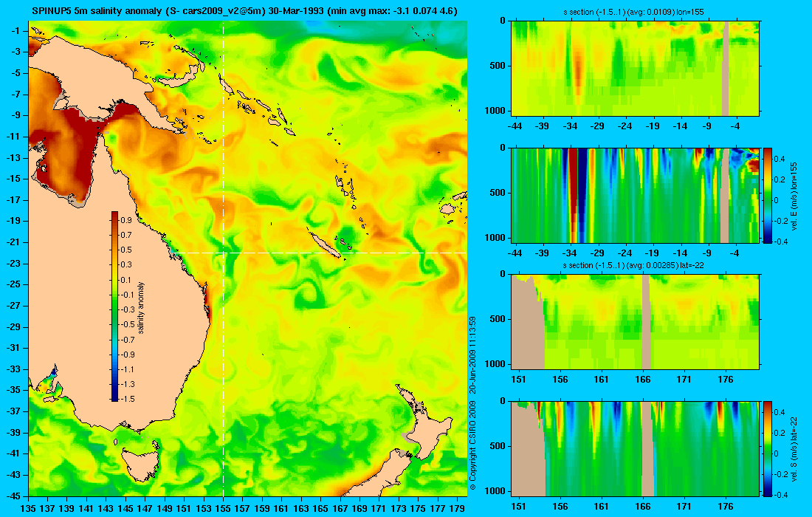Viewport: 812px width, 517px height.
Task: Click the main title 'SPINUP5 5m salinity anomaly'
Action: 97,11
